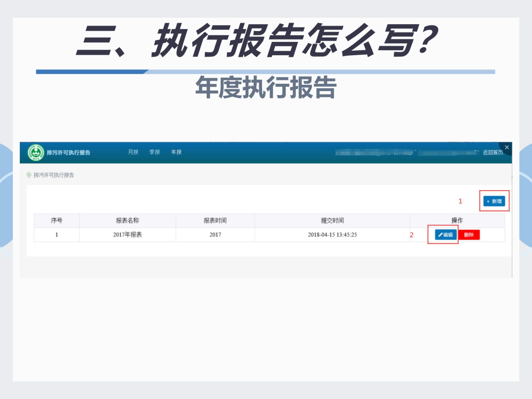Click the 序号 column header
The image size is (532, 399).
click(57, 221)
